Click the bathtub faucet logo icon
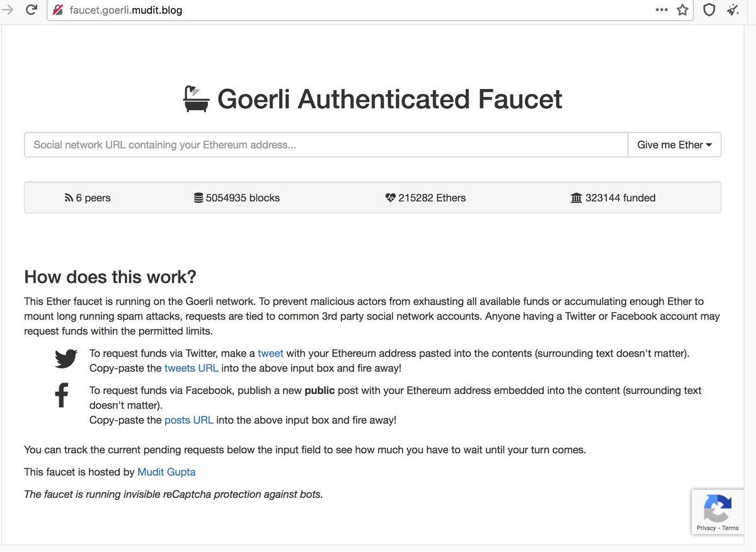This screenshot has height=552, width=756. pyautogui.click(x=197, y=100)
